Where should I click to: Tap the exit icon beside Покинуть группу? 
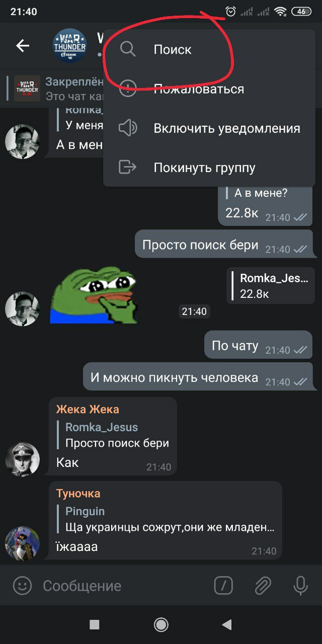click(x=128, y=167)
